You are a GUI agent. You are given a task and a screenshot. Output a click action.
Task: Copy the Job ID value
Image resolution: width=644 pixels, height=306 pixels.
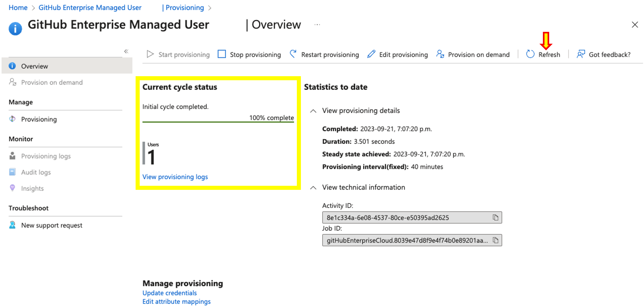pyautogui.click(x=496, y=240)
